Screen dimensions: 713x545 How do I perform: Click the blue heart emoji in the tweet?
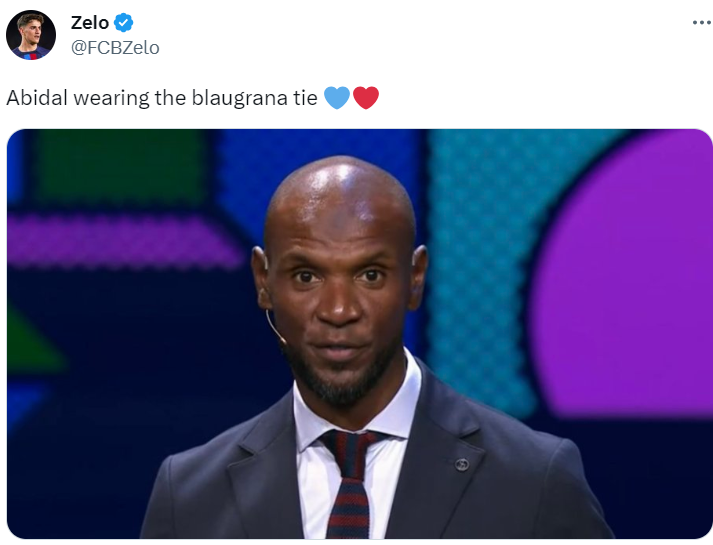pos(337,98)
